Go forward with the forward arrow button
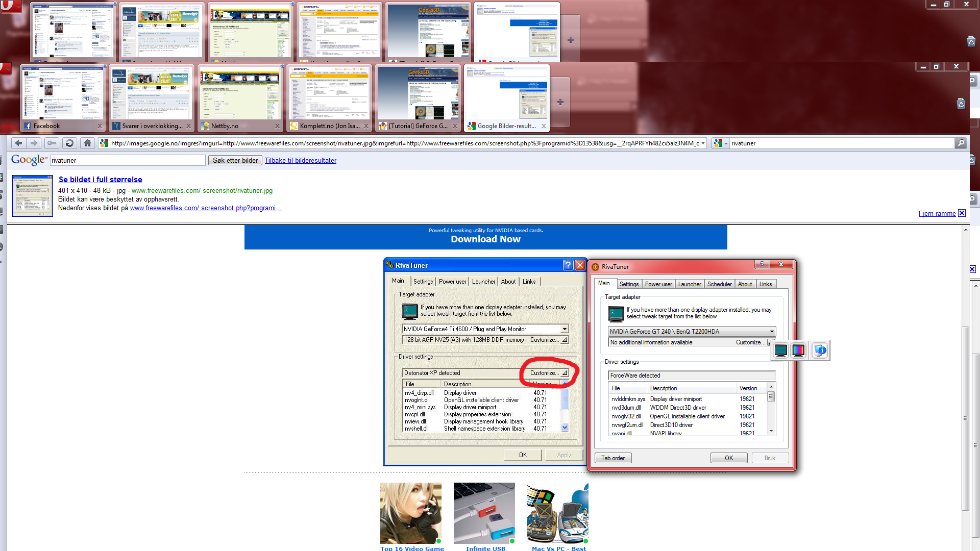Image resolution: width=980 pixels, height=551 pixels. tap(34, 143)
